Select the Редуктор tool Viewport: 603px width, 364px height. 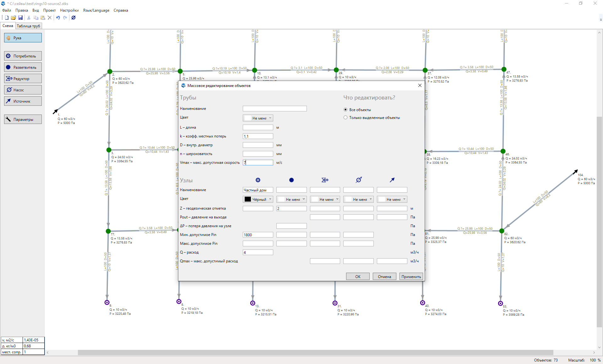(23, 78)
